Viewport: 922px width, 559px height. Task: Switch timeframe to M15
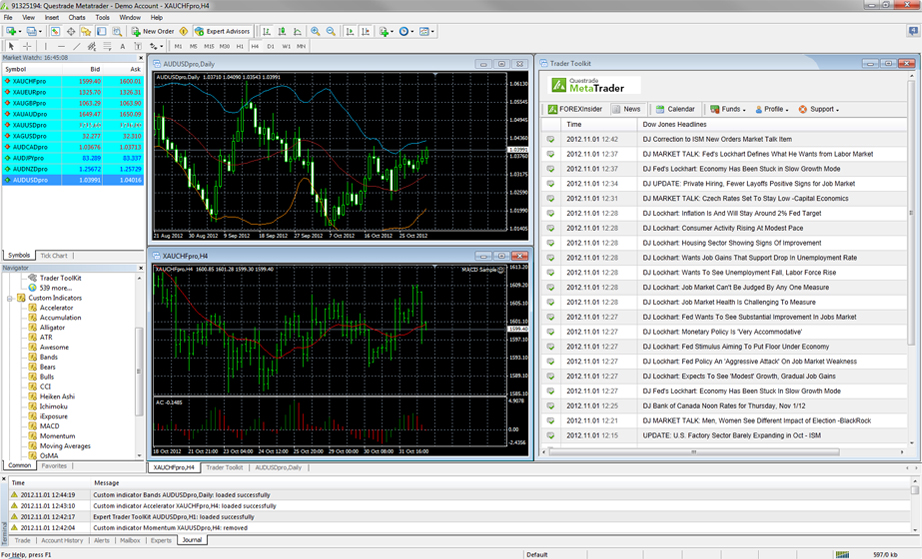[209, 46]
